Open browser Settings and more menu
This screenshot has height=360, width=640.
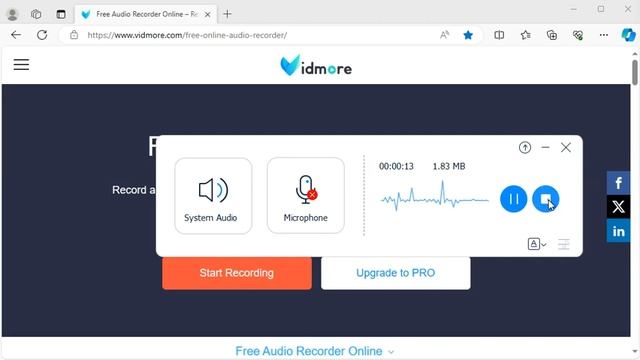pyautogui.click(x=604, y=35)
